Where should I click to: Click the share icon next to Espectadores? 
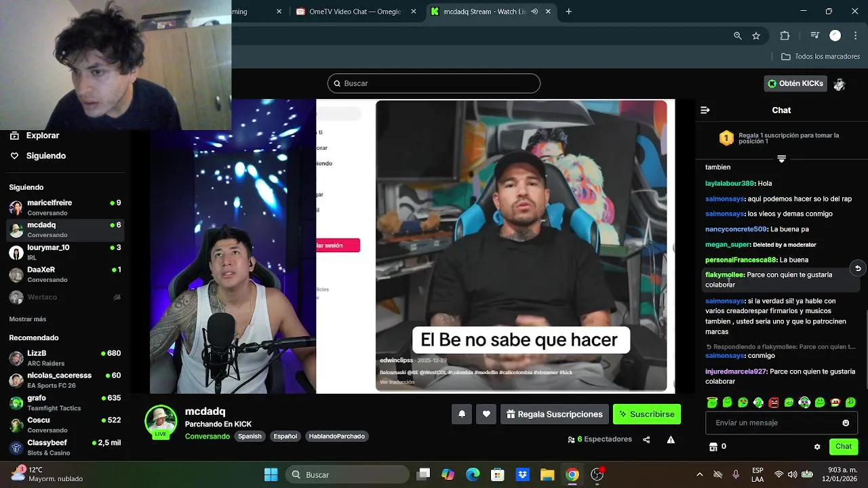coord(646,439)
